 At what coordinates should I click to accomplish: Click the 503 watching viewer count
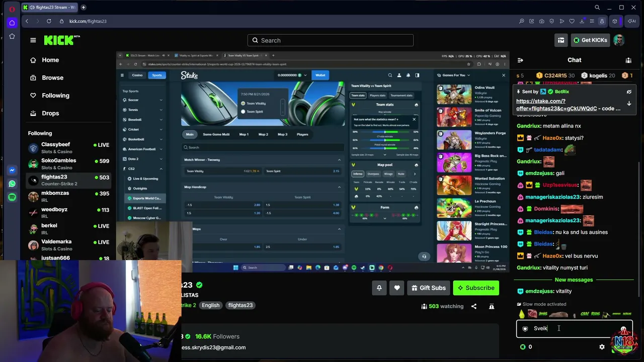click(x=442, y=306)
